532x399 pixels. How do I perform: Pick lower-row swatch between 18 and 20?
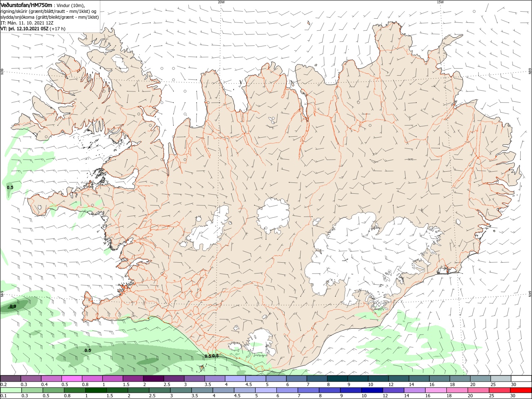point(457,390)
